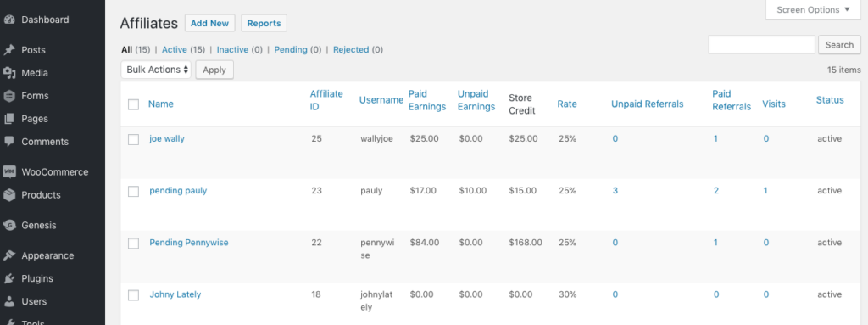Click the Plugins plug icon

8,278
